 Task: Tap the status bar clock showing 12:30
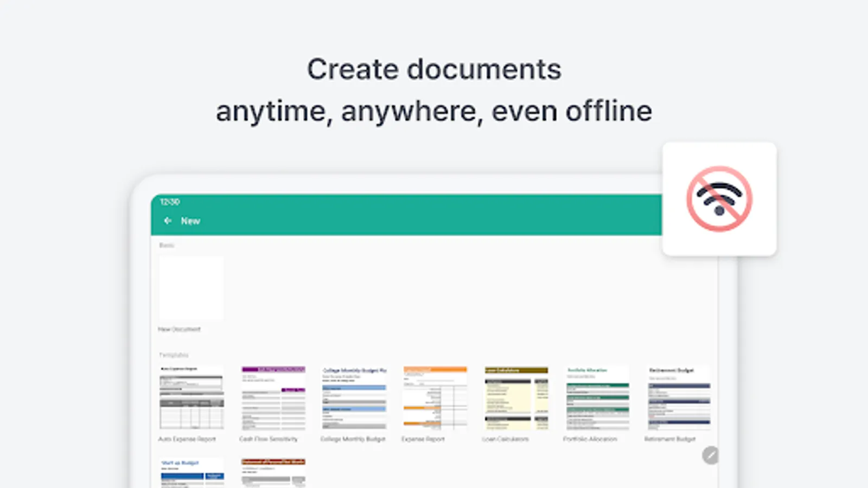[x=171, y=202]
